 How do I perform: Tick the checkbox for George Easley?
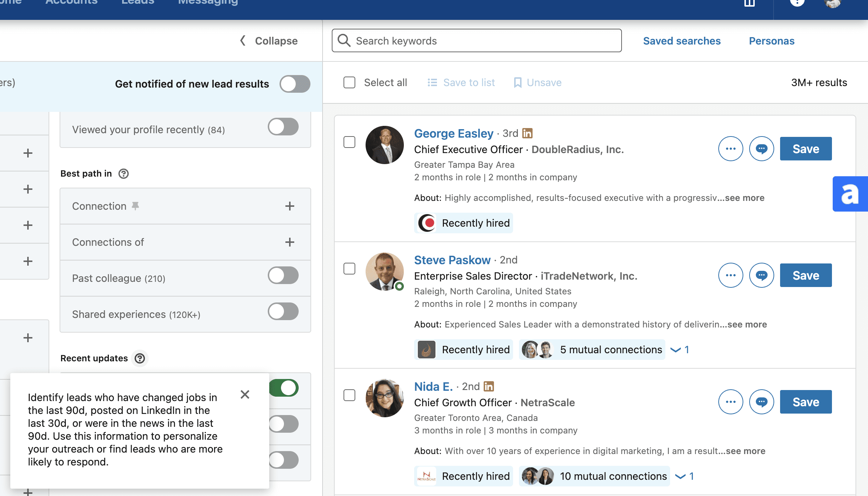tap(349, 142)
